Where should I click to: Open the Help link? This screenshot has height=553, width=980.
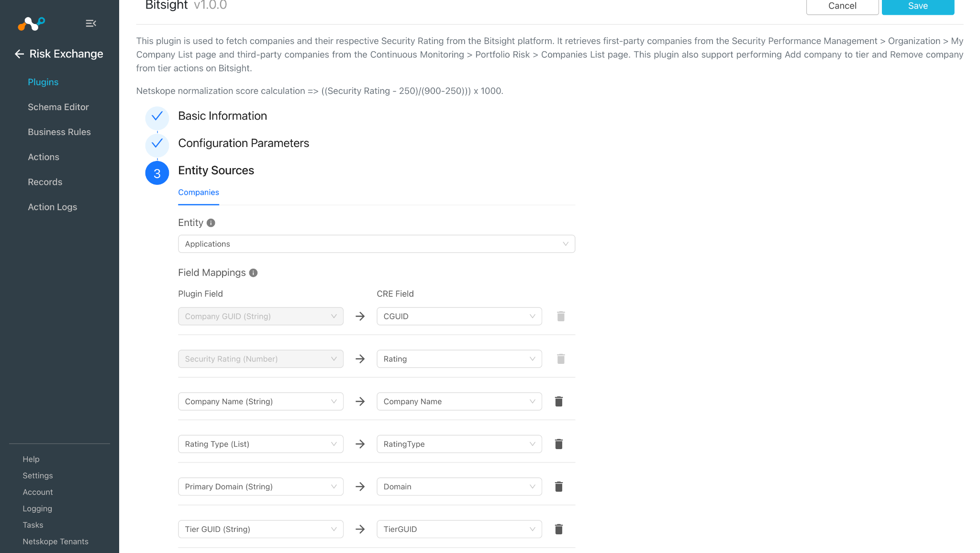(31, 459)
